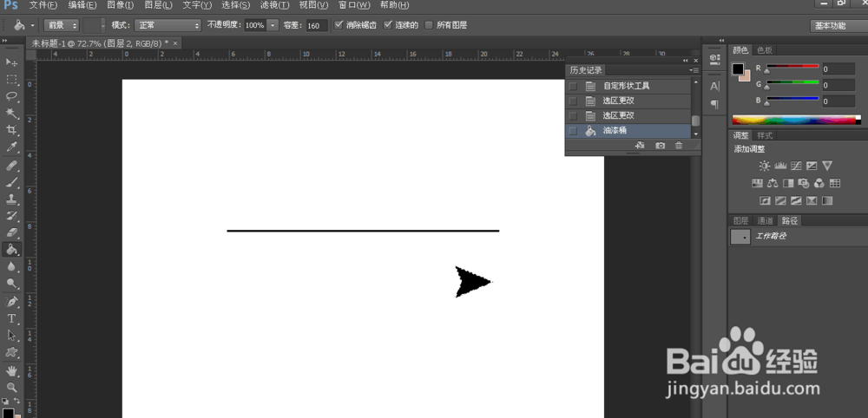Open the 文件(F) menu
Viewport: 868px width, 418px height.
tap(43, 5)
